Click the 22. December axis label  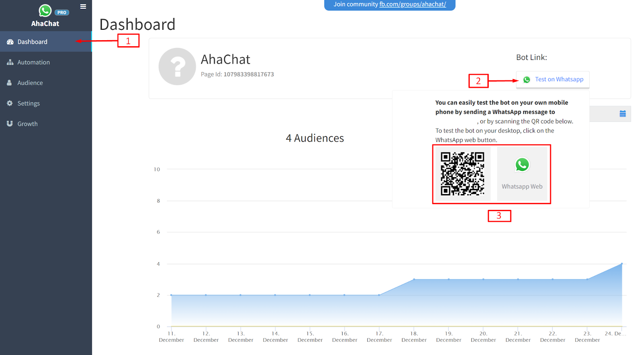click(x=553, y=337)
